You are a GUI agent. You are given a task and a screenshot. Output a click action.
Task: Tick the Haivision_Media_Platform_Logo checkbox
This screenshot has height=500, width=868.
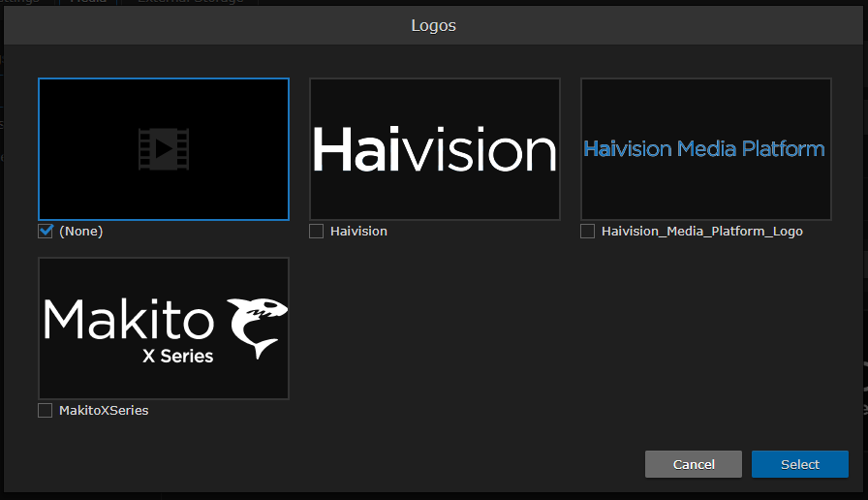tap(588, 232)
